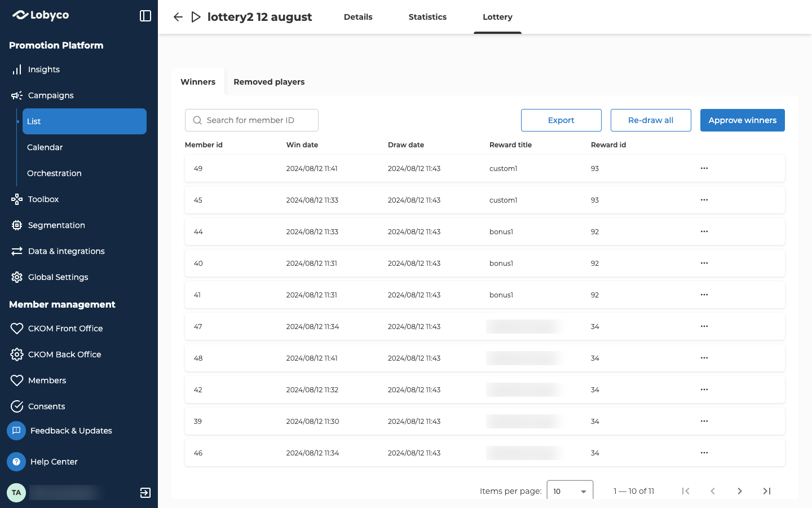
Task: Open Insights bar-chart icon
Action: point(17,69)
